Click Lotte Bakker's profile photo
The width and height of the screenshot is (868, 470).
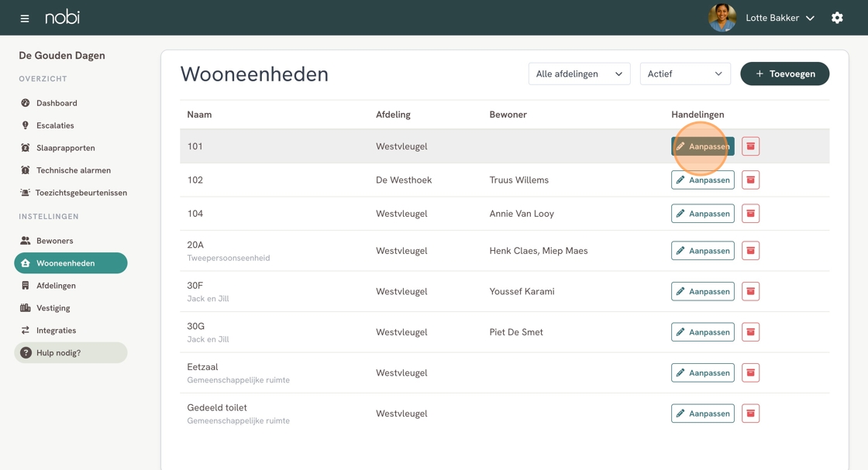[x=722, y=18]
